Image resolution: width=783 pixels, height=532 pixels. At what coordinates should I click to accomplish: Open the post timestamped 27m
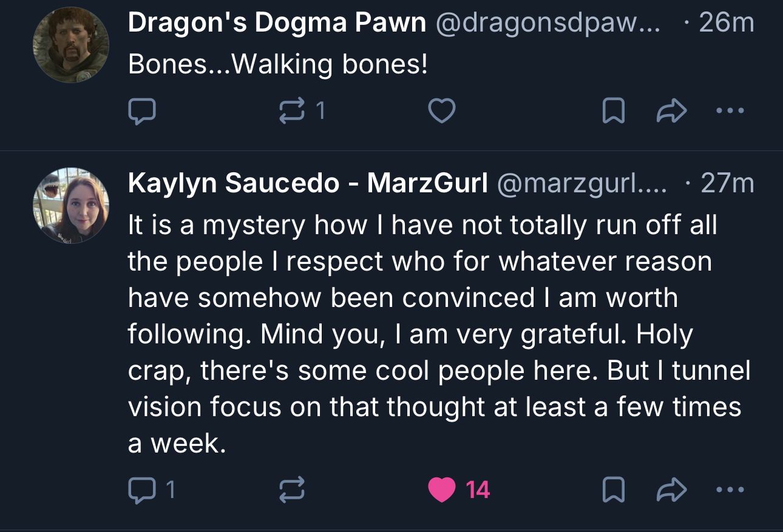[x=727, y=183]
